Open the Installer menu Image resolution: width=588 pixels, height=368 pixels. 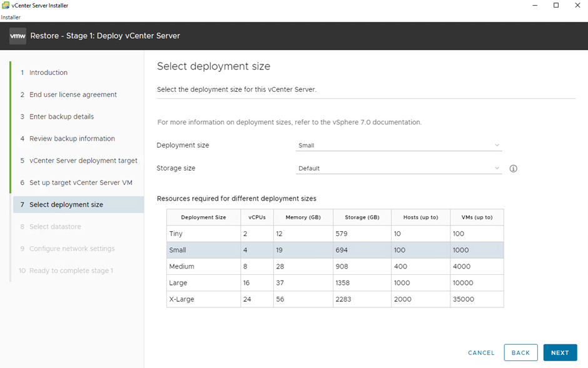point(11,17)
